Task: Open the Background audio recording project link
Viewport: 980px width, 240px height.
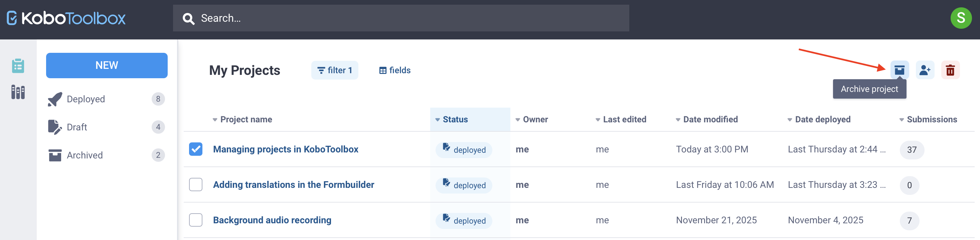Action: [272, 220]
